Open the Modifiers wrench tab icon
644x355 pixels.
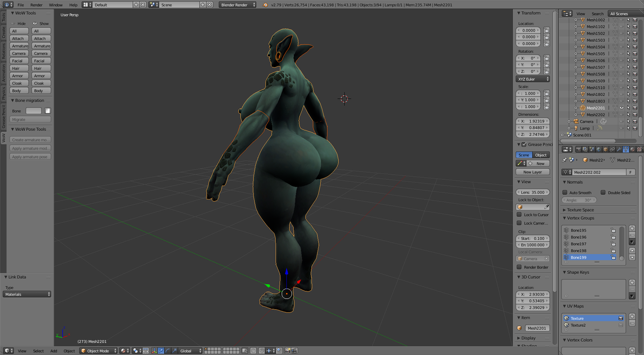click(x=619, y=150)
